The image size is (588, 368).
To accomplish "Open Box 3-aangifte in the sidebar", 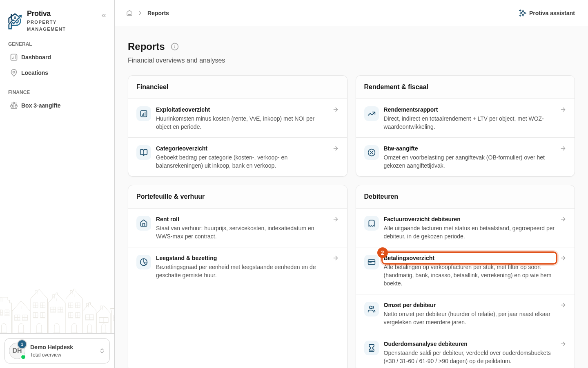I will 57,105.
